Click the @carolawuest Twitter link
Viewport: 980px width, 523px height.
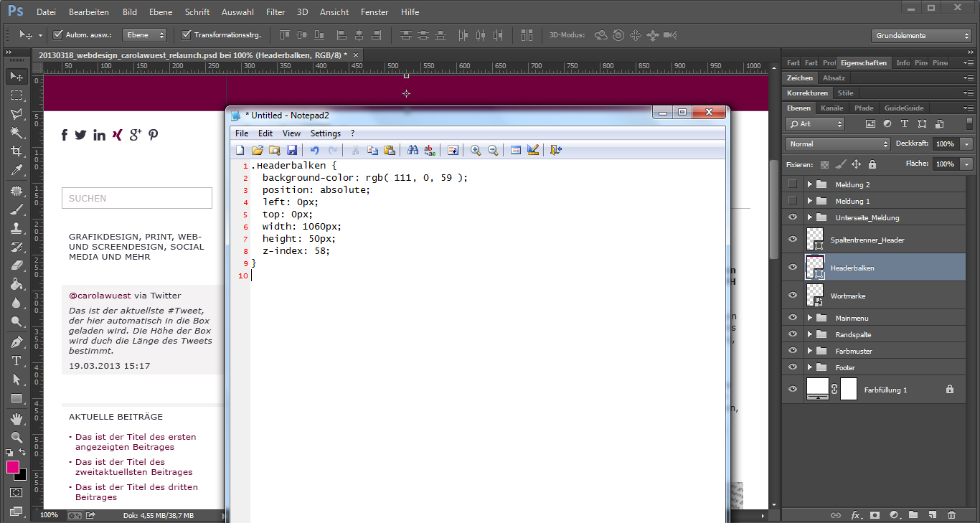100,296
